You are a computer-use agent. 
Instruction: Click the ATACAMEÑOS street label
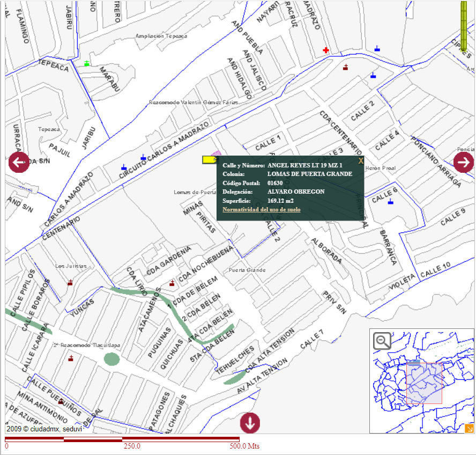[149, 310]
